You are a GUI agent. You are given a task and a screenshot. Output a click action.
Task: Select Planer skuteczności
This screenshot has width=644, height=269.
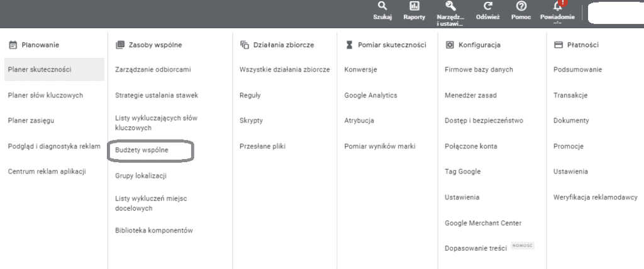[x=54, y=69]
